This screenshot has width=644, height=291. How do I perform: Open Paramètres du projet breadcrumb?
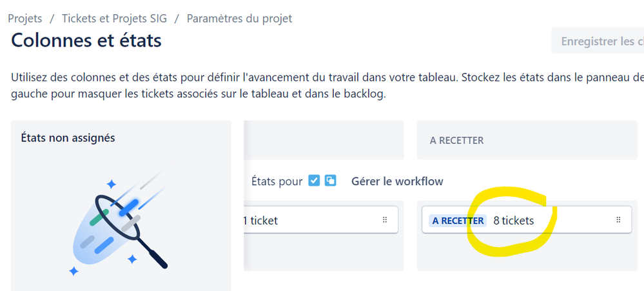click(239, 19)
